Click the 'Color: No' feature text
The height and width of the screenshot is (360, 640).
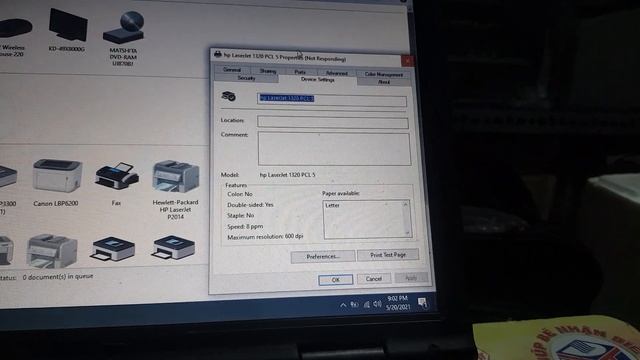click(240, 194)
